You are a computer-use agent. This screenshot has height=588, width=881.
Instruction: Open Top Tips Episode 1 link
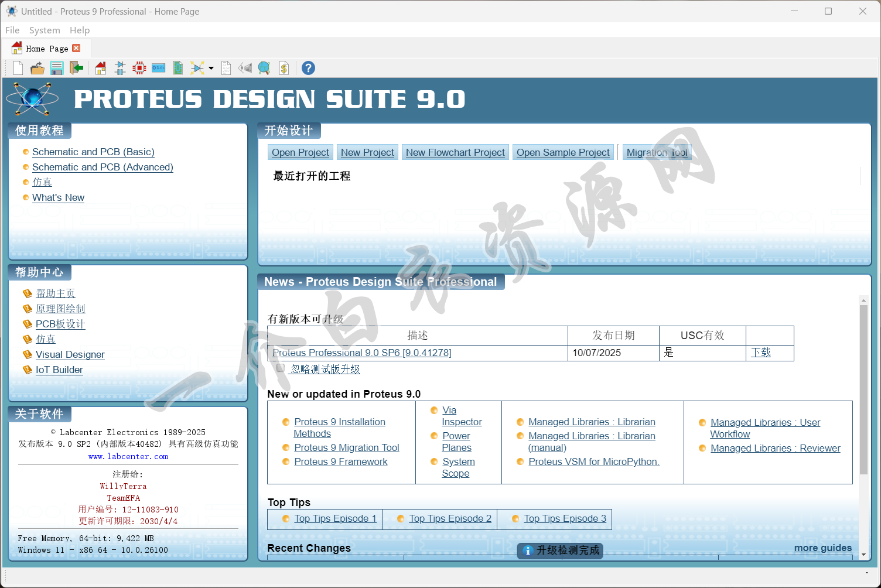coord(335,518)
